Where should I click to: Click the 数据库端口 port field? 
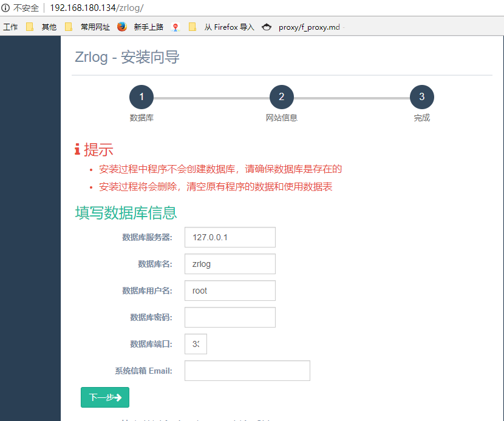(x=196, y=344)
